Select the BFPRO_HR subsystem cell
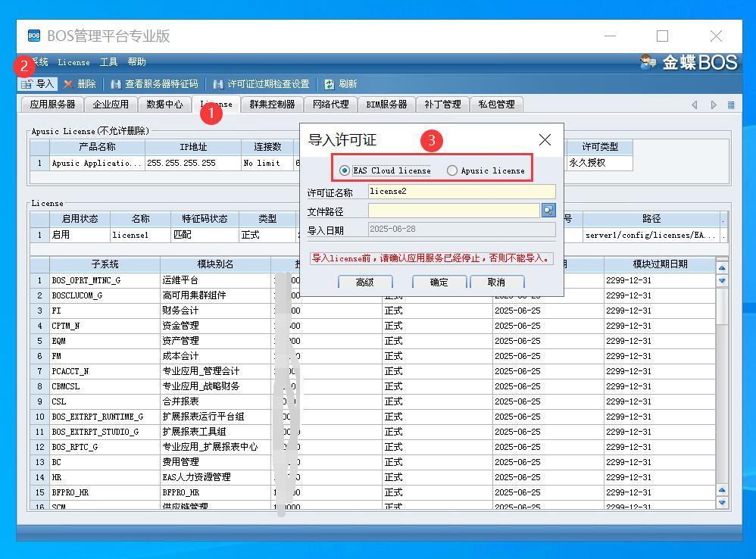Image resolution: width=756 pixels, height=559 pixels. coord(105,492)
